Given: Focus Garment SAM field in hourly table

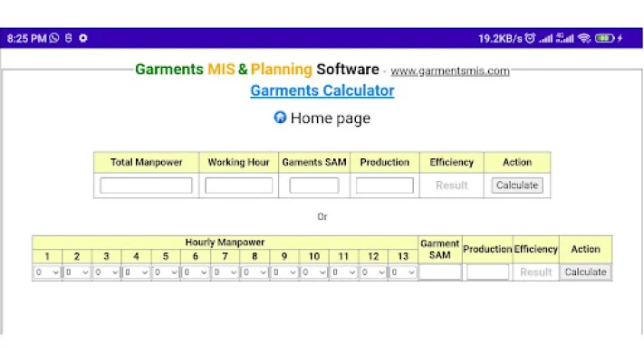Looking at the screenshot, I should [440, 271].
